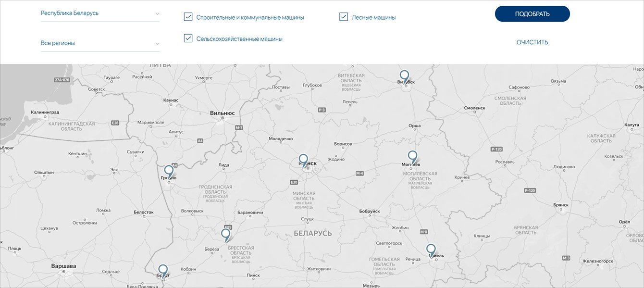Click the Бобруйск city label on map

[x=370, y=211]
